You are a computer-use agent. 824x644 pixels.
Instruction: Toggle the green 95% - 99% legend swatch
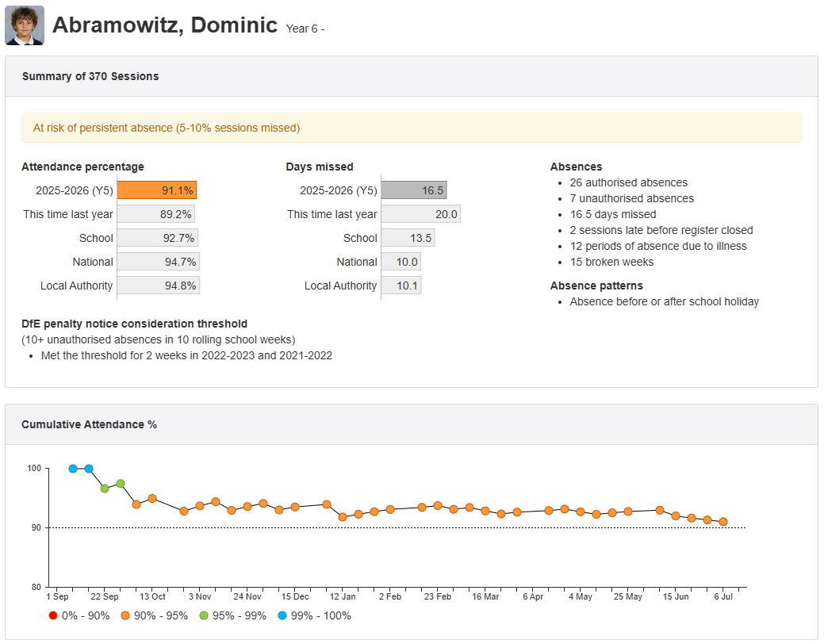(204, 615)
